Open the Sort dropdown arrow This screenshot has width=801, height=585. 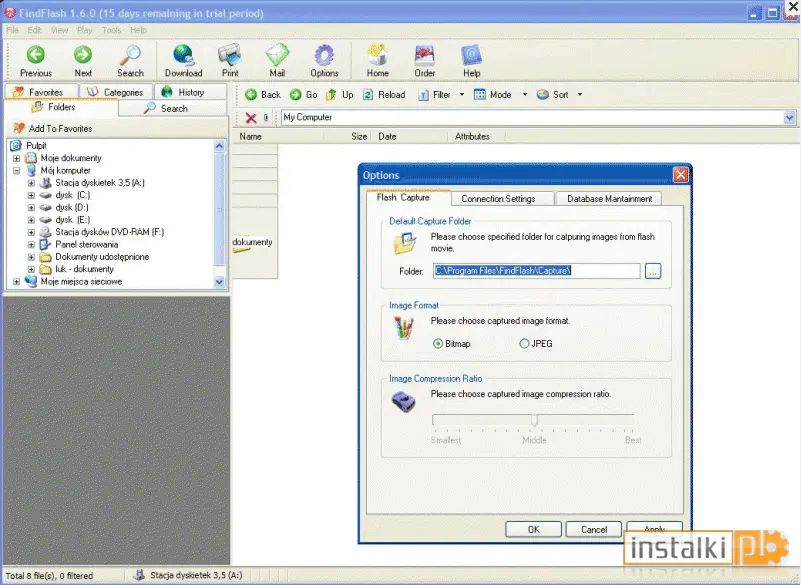[x=580, y=95]
